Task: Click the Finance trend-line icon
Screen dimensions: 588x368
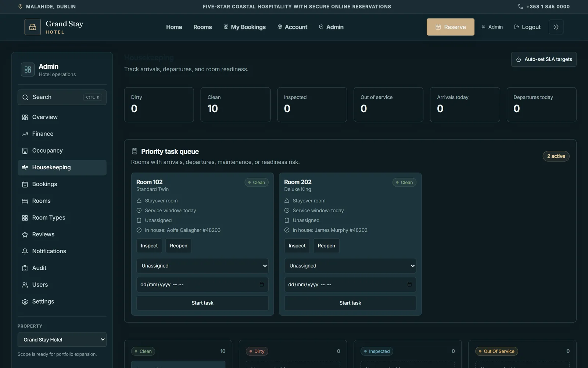Action: (x=25, y=134)
